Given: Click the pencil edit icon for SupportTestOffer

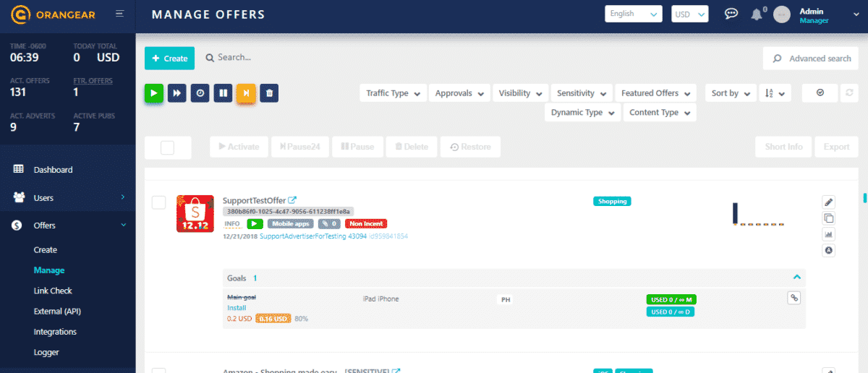Looking at the screenshot, I should [x=829, y=202].
